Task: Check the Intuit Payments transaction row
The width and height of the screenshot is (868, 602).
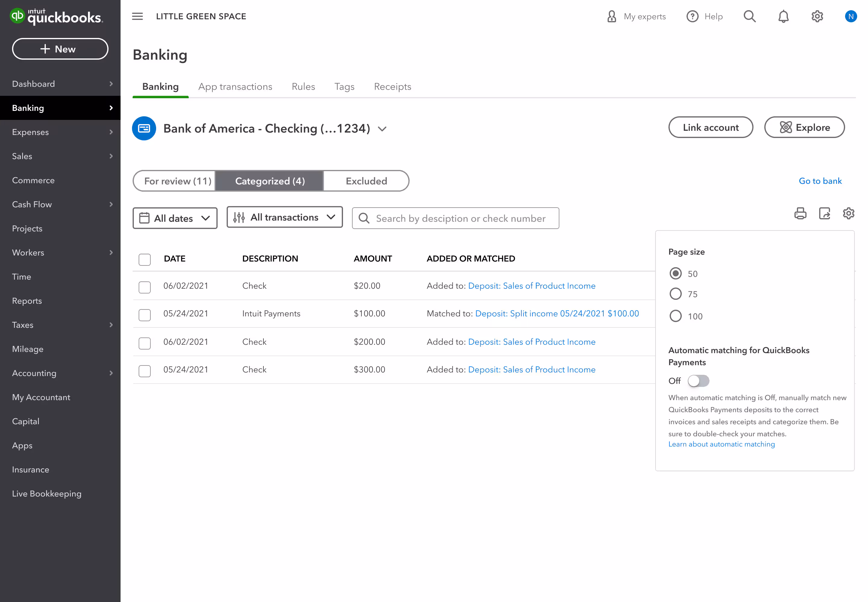Action: [144, 315]
